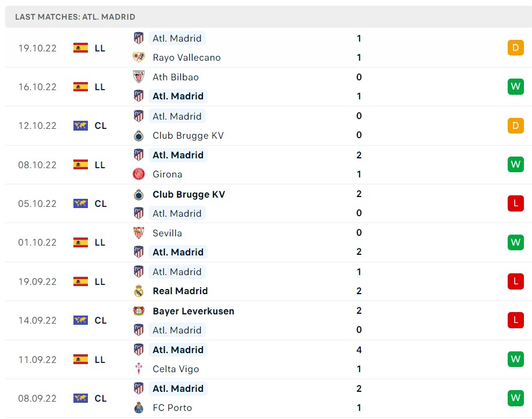Click the LL competition label beside 01.10.22
Viewport: 532px width, 419px height.
[x=99, y=242]
